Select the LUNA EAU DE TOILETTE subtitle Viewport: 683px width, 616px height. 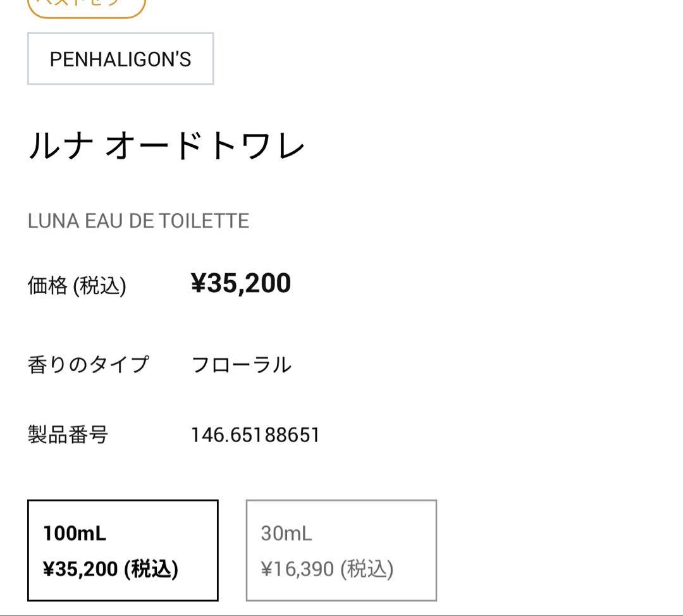(138, 221)
